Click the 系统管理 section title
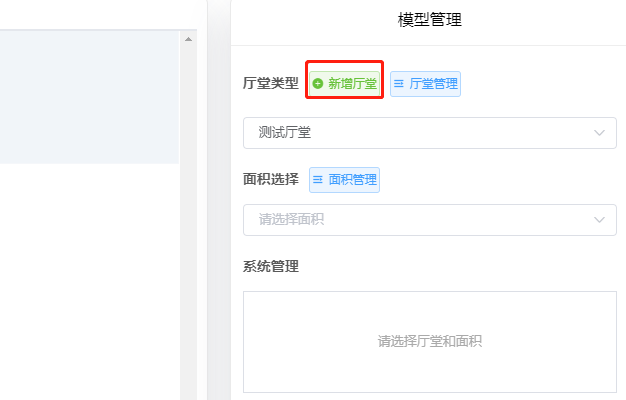The width and height of the screenshot is (626, 400). [270, 266]
